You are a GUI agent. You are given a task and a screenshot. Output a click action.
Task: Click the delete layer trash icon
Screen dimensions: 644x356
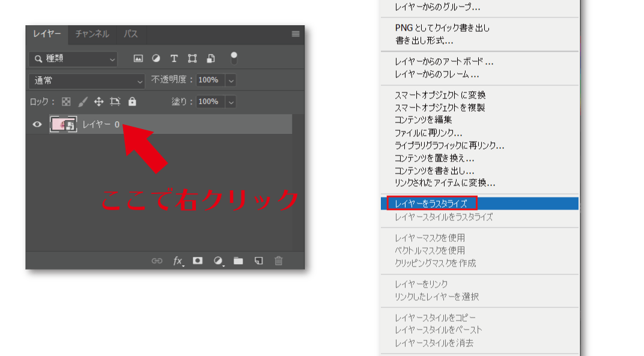point(279,261)
